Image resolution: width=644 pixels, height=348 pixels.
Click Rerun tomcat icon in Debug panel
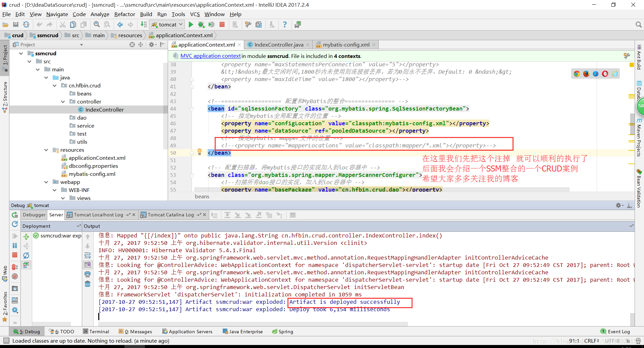click(x=14, y=215)
